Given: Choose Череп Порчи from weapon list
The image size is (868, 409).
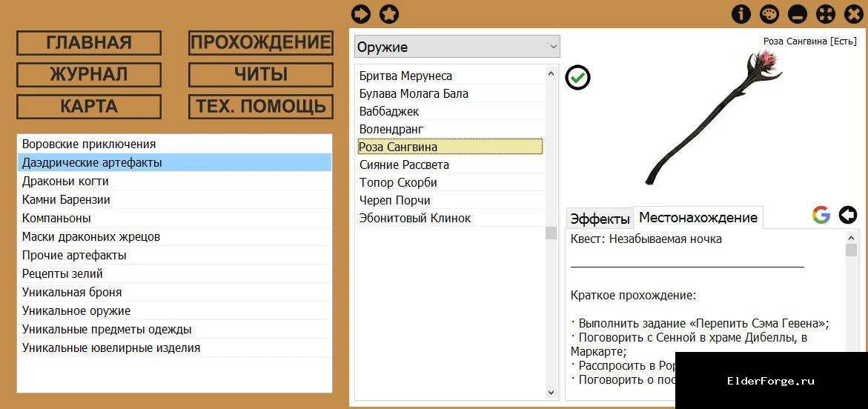Looking at the screenshot, I should click(x=450, y=200).
